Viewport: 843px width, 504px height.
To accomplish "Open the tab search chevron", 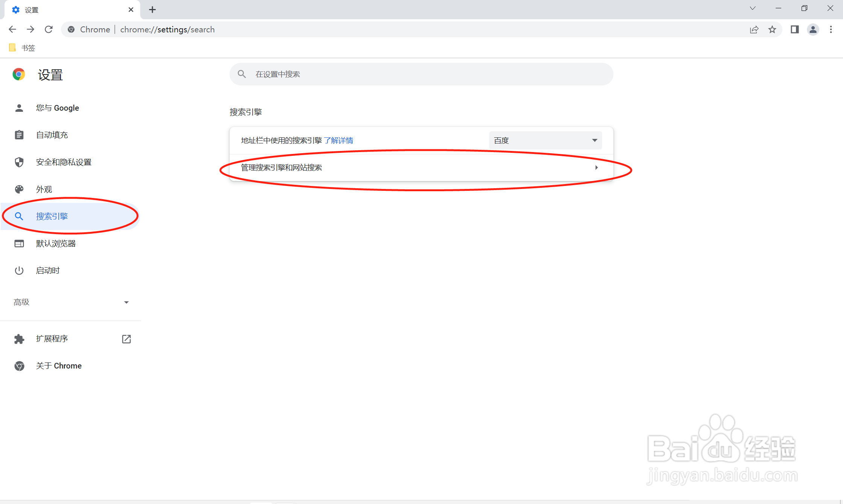I will 752,8.
